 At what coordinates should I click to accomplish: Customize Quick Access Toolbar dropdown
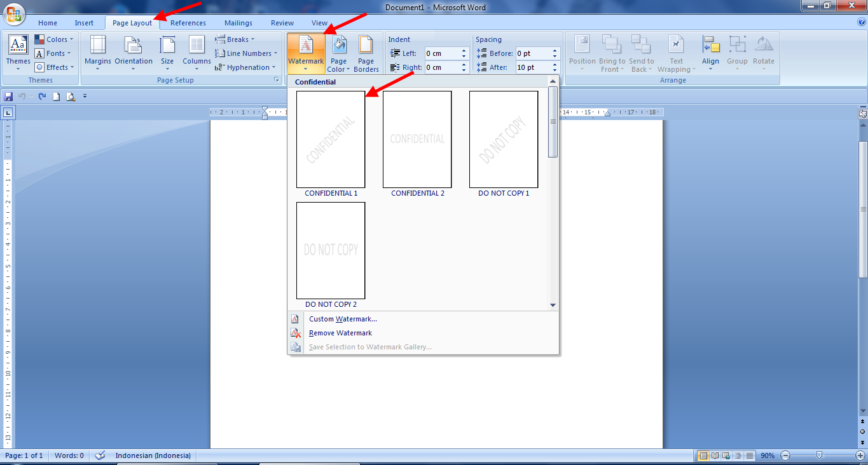coord(85,97)
